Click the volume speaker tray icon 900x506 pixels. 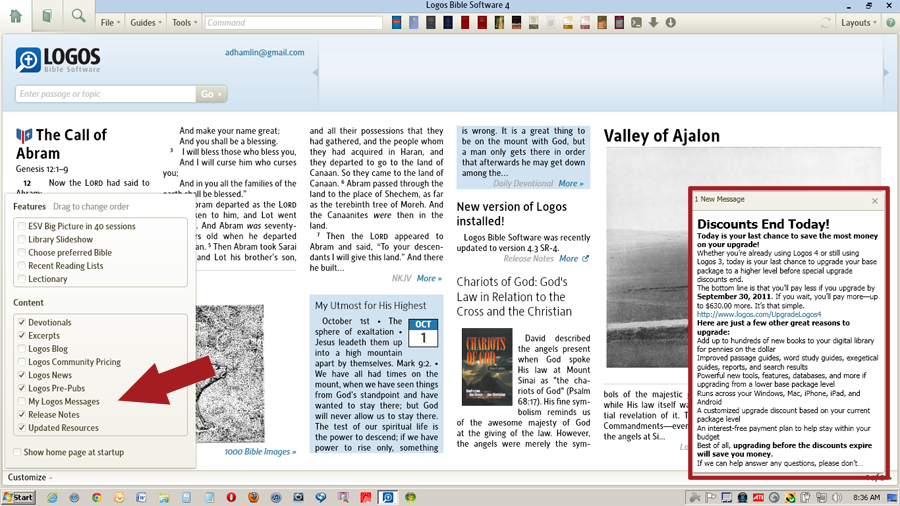[x=837, y=497]
